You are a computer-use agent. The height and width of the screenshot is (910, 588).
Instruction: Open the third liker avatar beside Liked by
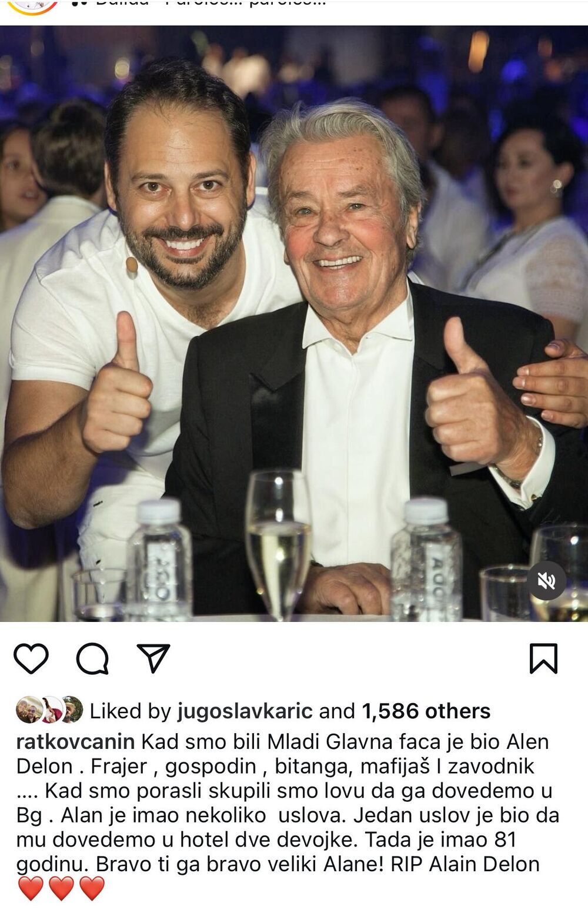tap(72, 710)
